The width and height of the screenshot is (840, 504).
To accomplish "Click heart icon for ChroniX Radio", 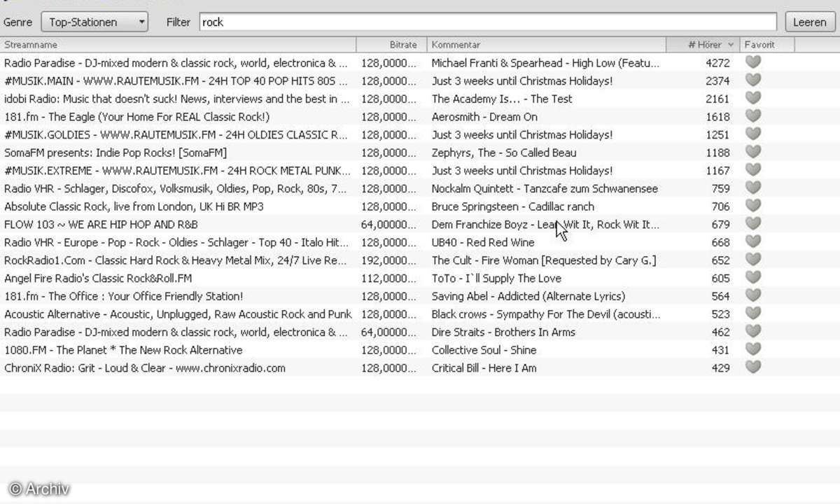I will click(752, 367).
